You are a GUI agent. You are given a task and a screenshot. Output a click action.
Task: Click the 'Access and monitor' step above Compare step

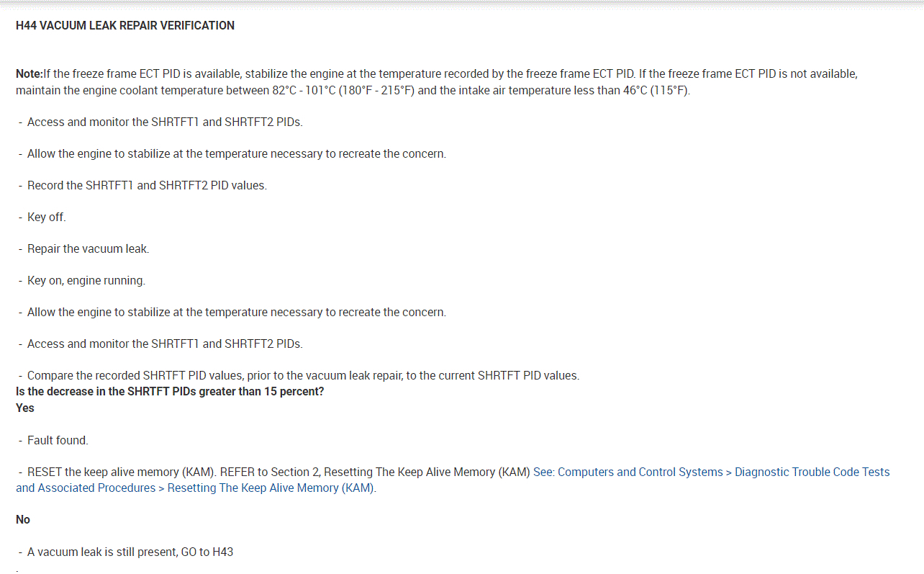click(x=165, y=344)
